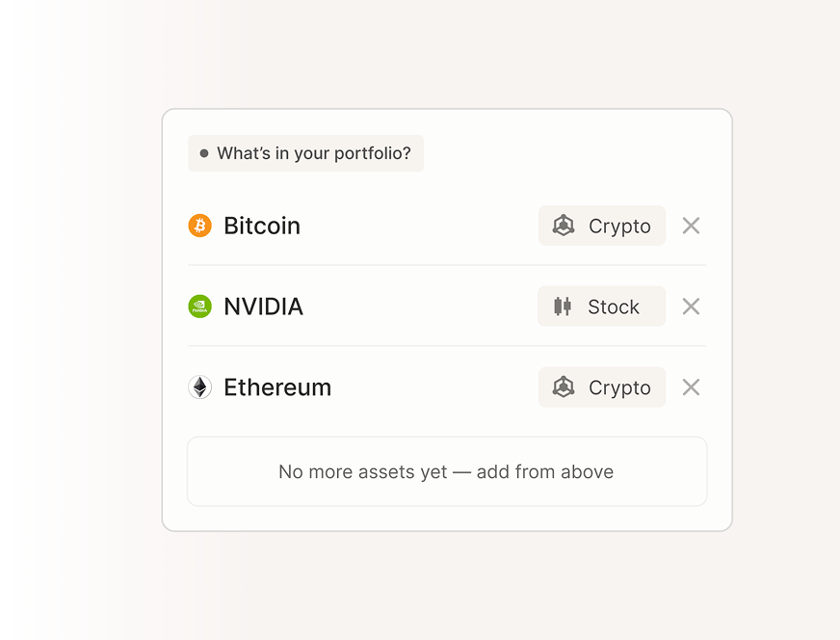Select the Bitcoin asset name
Image resolution: width=840 pixels, height=640 pixels.
[262, 226]
